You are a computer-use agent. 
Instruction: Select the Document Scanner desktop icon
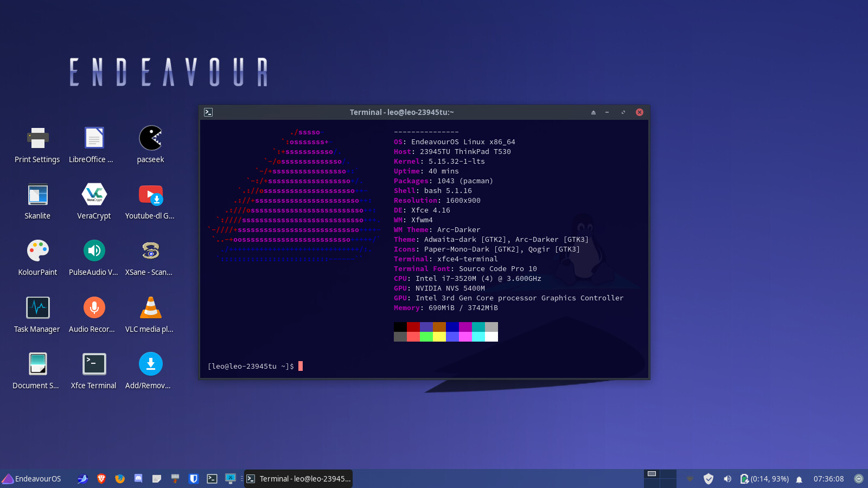coord(37,370)
